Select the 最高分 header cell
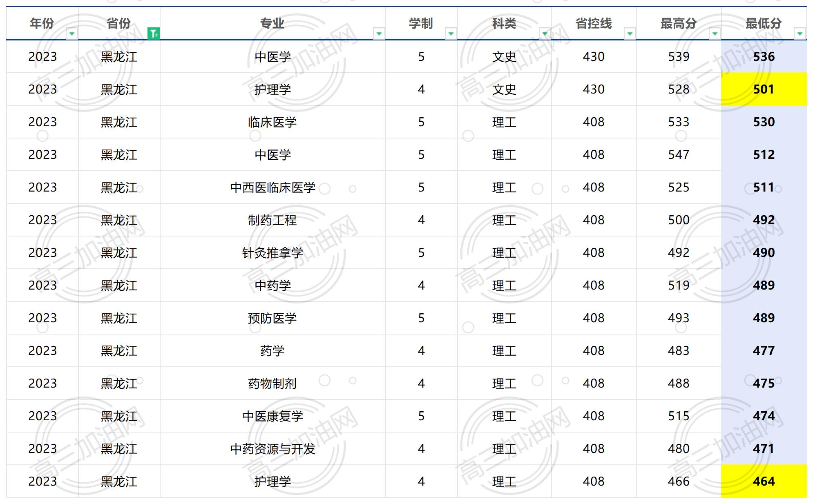This screenshot has width=813, height=504. coord(679,23)
